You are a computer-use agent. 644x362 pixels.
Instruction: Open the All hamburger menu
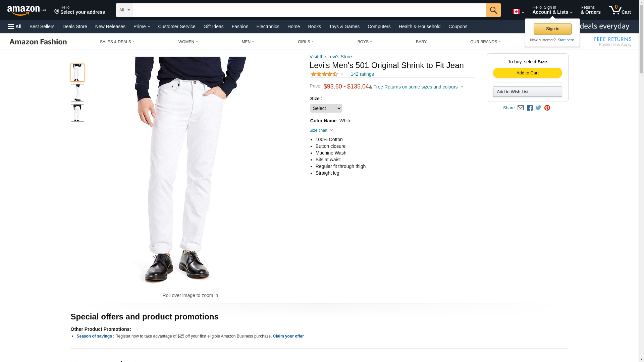(x=15, y=26)
